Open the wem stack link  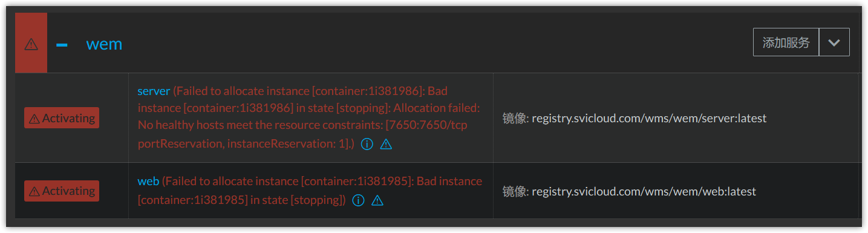point(104,44)
